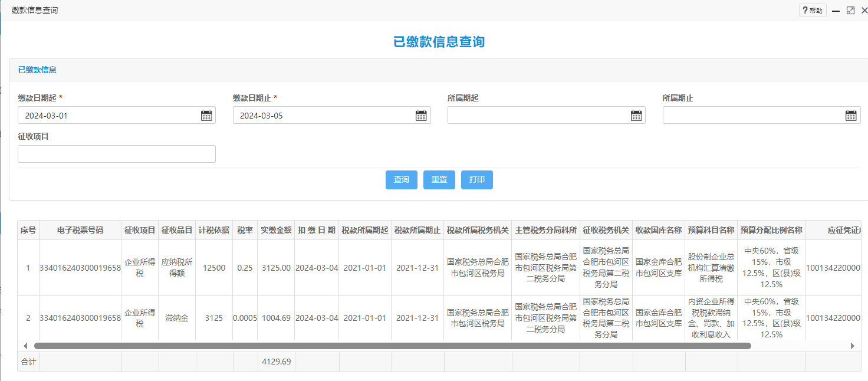Select the 已缴款信息 panel header
The width and height of the screenshot is (868, 381).
click(x=38, y=70)
